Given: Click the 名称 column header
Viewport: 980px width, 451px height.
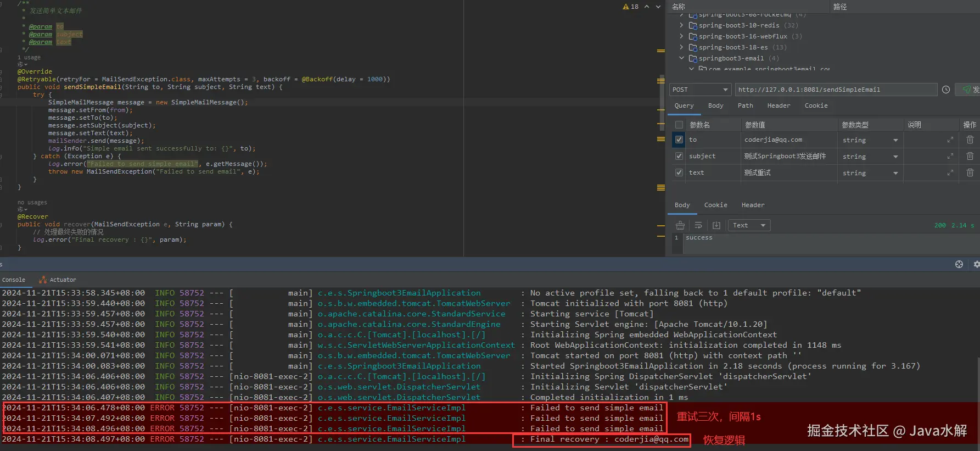Looking at the screenshot, I should (x=679, y=7).
